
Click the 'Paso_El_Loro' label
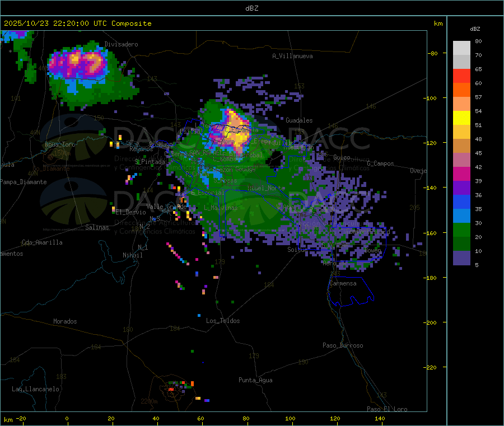coord(388,409)
